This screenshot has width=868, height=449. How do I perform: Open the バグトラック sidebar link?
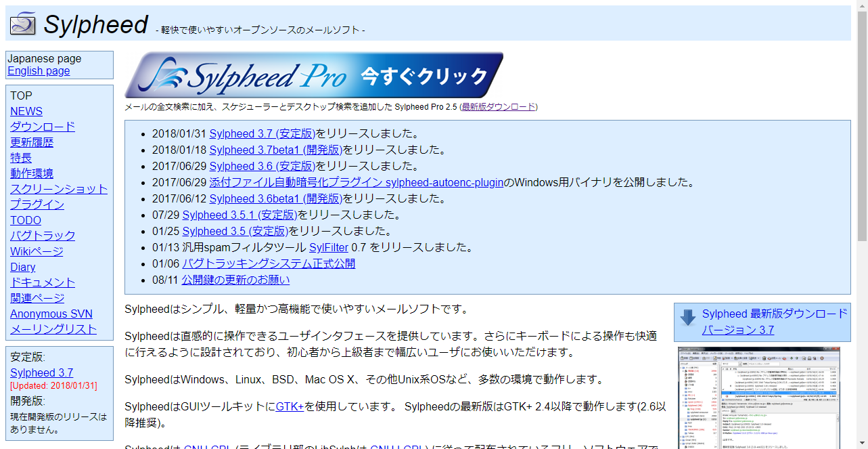tap(43, 236)
